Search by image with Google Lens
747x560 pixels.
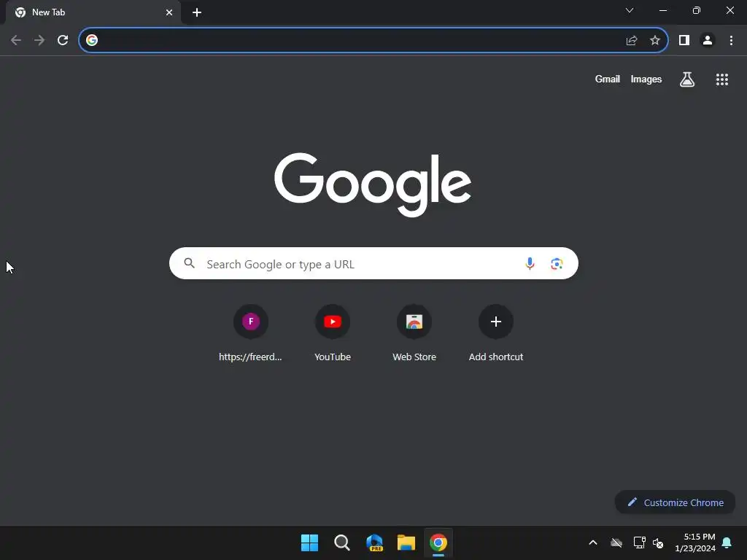[557, 263]
